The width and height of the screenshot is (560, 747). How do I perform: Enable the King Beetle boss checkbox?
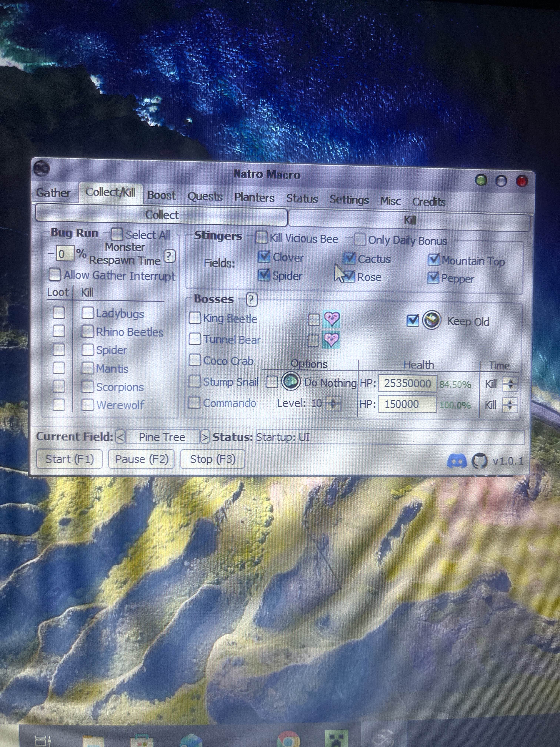(195, 318)
